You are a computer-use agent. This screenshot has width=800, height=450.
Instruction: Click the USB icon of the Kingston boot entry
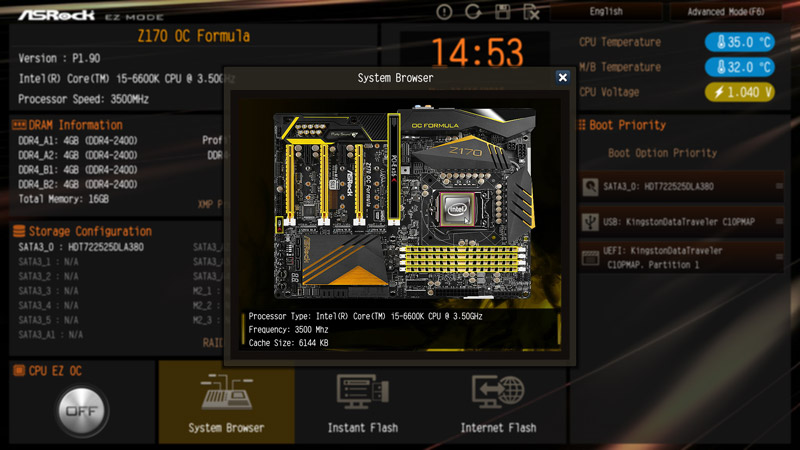[590, 222]
